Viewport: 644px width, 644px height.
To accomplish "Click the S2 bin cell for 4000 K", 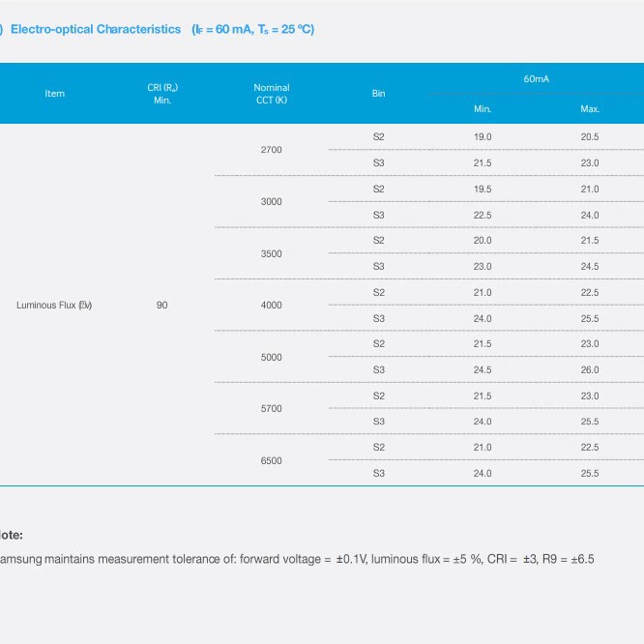I will (379, 292).
